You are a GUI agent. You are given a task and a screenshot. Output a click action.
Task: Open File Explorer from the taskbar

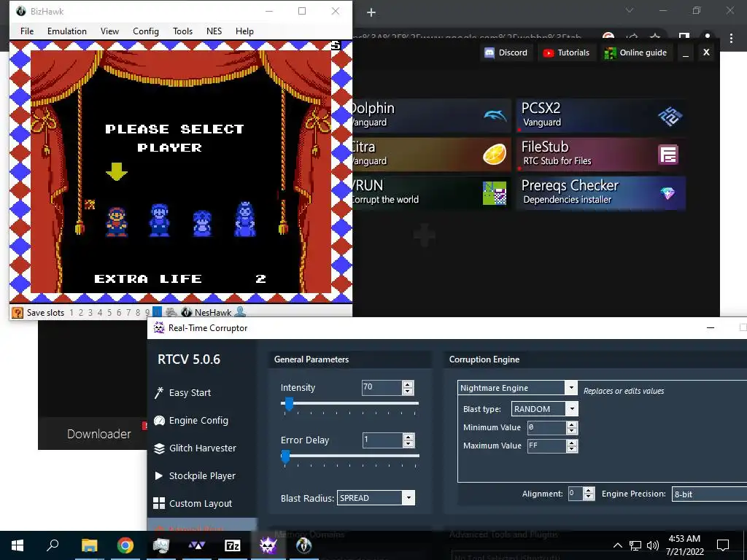click(x=89, y=545)
